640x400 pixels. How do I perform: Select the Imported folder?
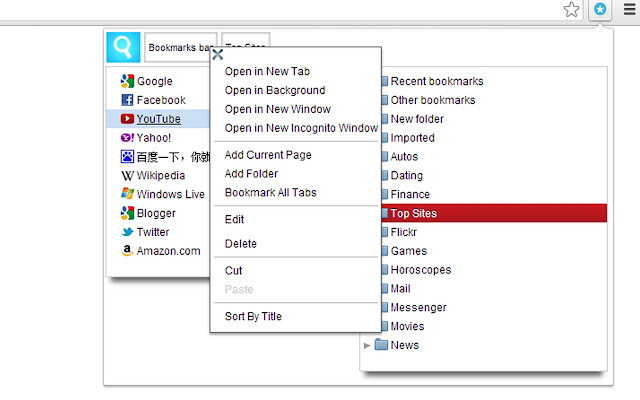[413, 138]
